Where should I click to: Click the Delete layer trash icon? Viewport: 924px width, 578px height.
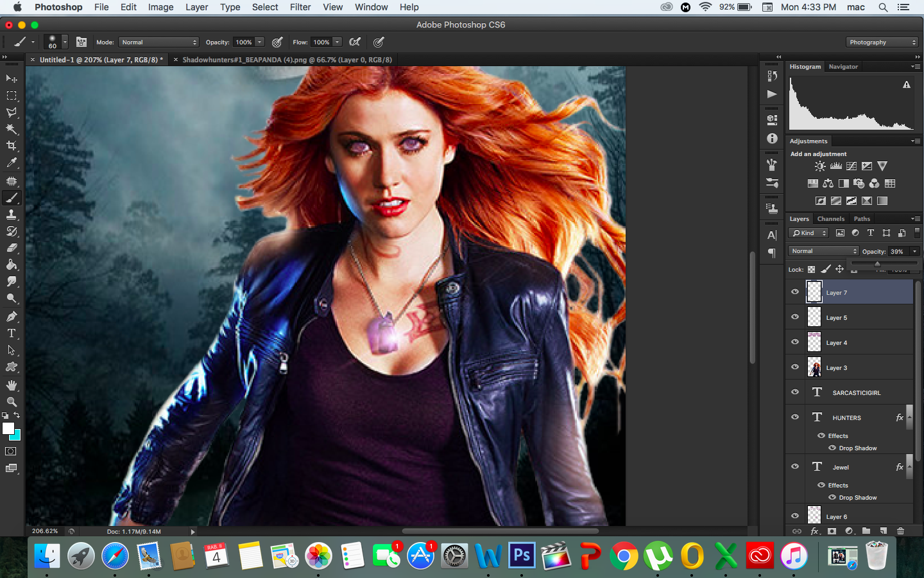[x=900, y=531]
